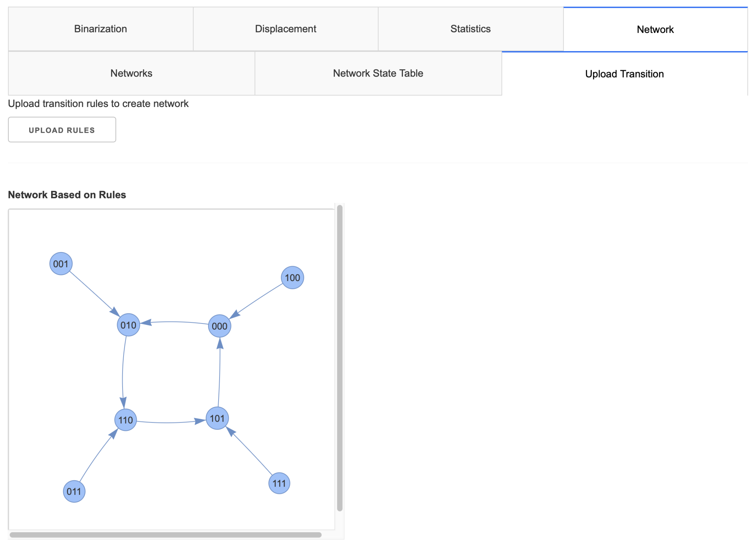The width and height of the screenshot is (756, 547).
Task: Select the Upload Transition sub-tab
Action: point(624,74)
